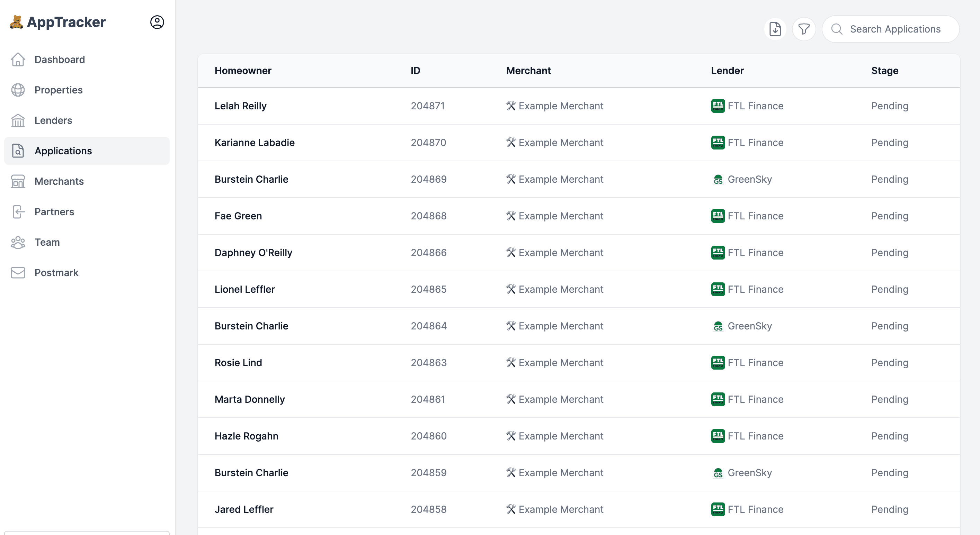Open Partners using its arrow icon

tap(18, 212)
